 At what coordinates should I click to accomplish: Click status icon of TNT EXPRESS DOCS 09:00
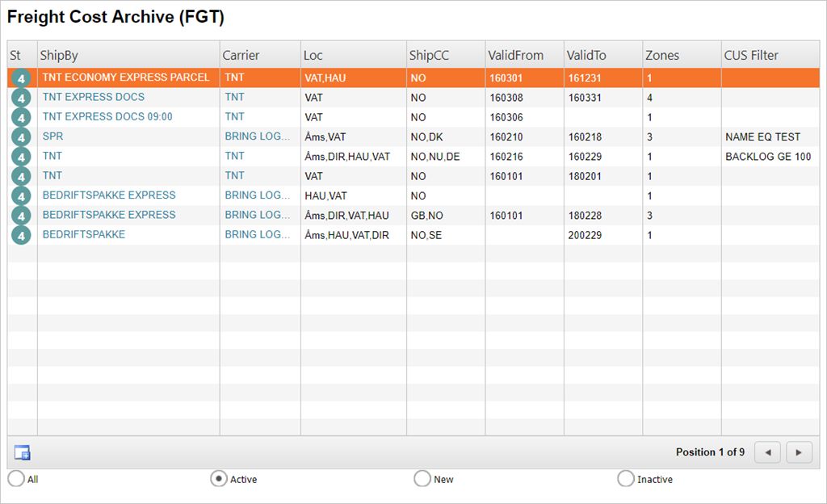pyautogui.click(x=22, y=117)
